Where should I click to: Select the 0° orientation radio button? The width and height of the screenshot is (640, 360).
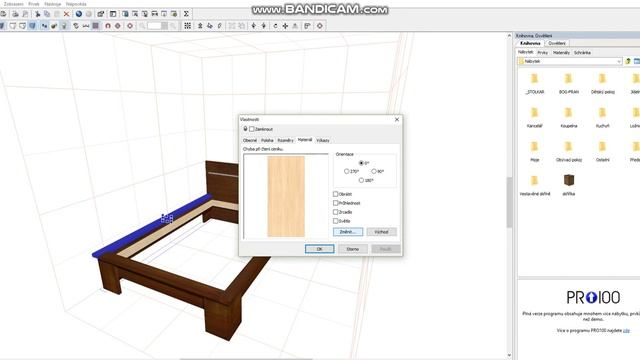[x=361, y=163]
